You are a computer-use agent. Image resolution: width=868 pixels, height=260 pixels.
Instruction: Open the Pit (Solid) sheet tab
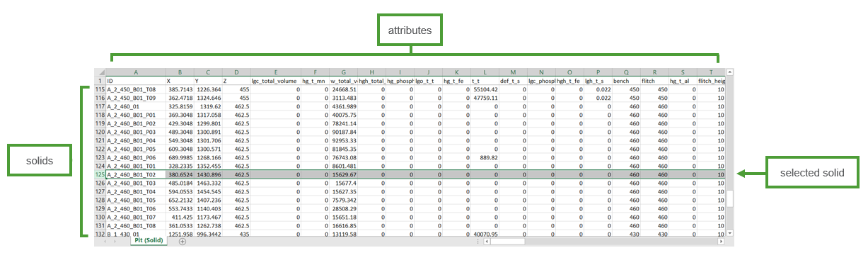coord(149,241)
